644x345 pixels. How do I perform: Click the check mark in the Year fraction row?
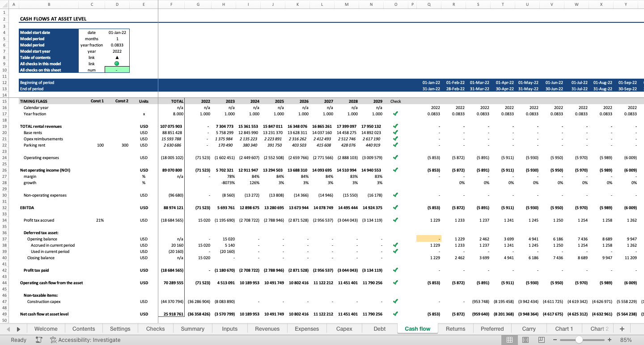pyautogui.click(x=395, y=114)
